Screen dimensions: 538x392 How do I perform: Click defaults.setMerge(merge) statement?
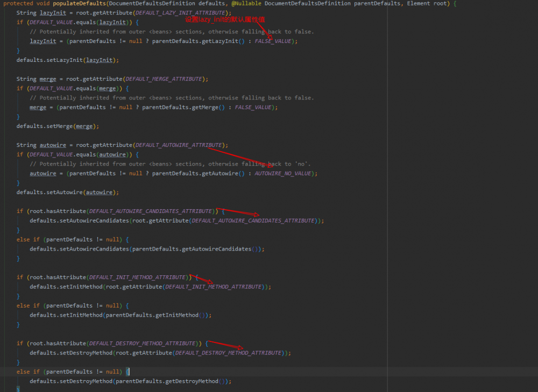pos(58,126)
